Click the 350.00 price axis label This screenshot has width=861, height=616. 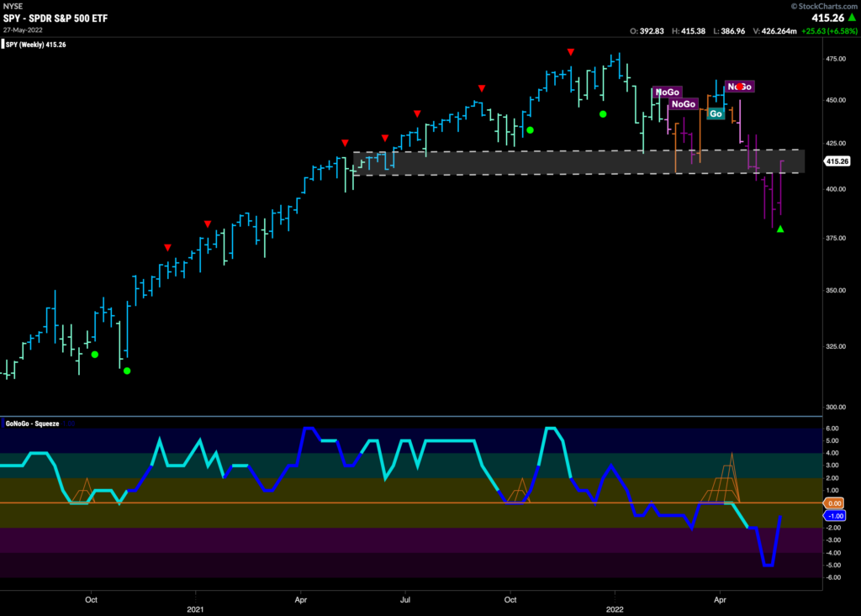pyautogui.click(x=836, y=291)
